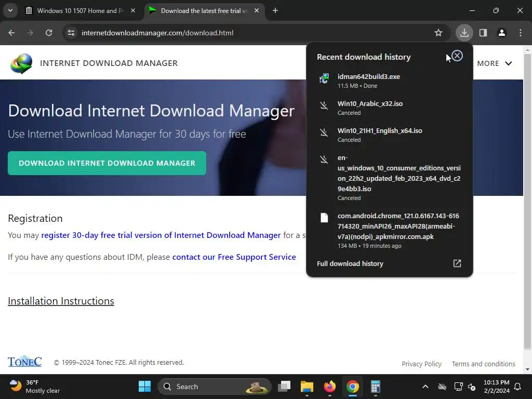This screenshot has height=399, width=532.
Task: Close the Windows 10 1507 Home tab
Action: pos(133,10)
